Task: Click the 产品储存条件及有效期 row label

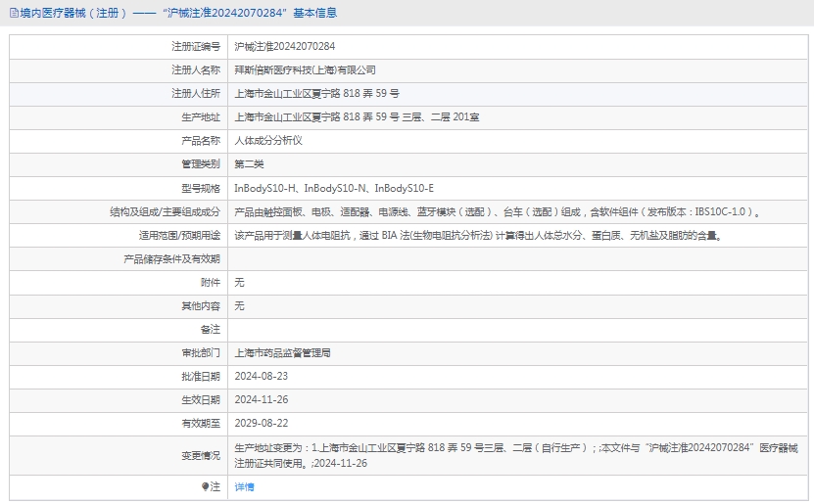Action: point(170,258)
